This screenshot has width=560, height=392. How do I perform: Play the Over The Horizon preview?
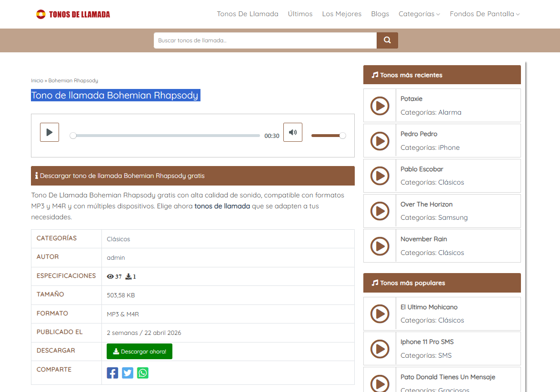tap(380, 211)
